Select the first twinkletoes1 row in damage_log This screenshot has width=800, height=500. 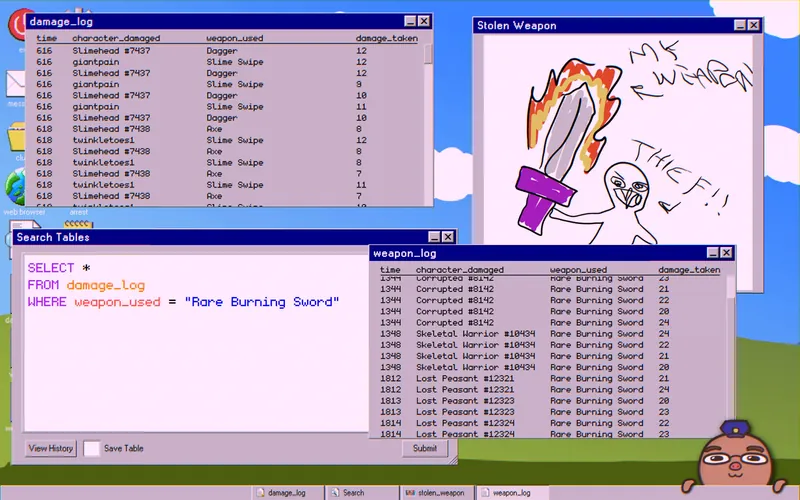(229, 140)
